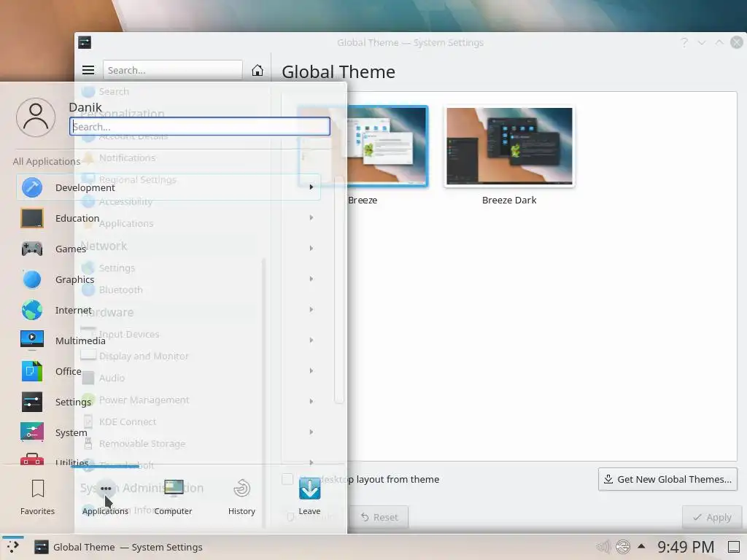
Task: Switch to the Favorites tab
Action: point(38,497)
